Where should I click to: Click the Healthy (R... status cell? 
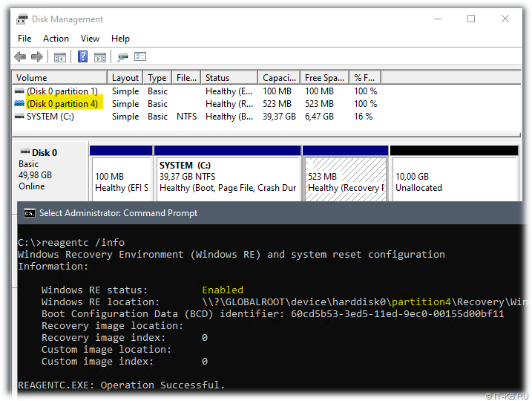tap(229, 103)
